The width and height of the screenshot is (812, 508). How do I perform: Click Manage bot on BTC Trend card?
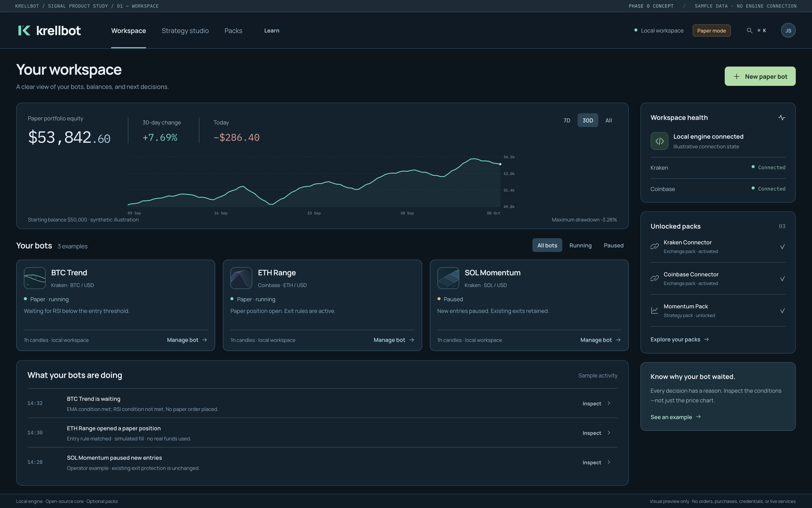pyautogui.click(x=187, y=340)
